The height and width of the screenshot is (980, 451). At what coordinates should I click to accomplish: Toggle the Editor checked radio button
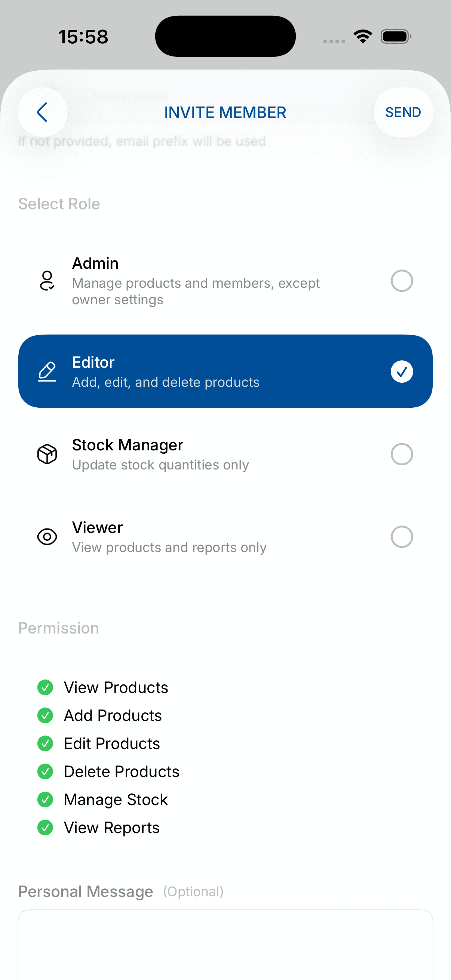[402, 371]
